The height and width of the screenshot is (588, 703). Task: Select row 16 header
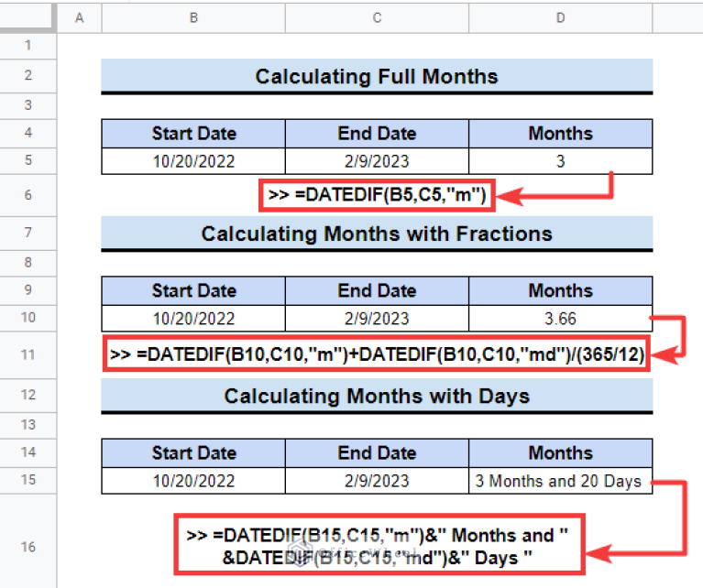(27, 547)
